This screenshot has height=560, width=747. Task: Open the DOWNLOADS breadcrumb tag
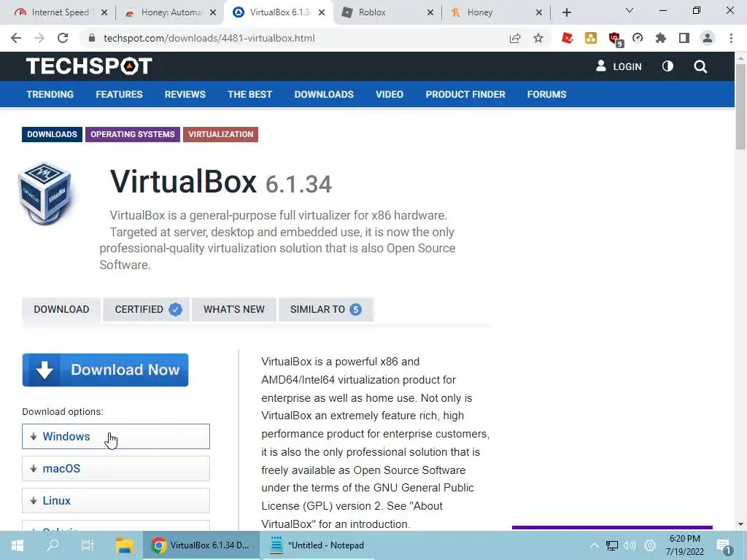click(52, 134)
